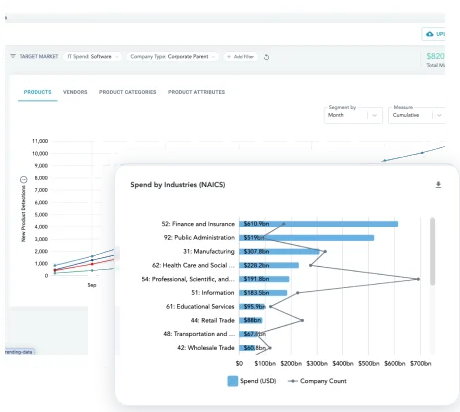The height and width of the screenshot is (412, 460).
Task: Click the info icon by the New Product Detections axis
Action: (23, 180)
